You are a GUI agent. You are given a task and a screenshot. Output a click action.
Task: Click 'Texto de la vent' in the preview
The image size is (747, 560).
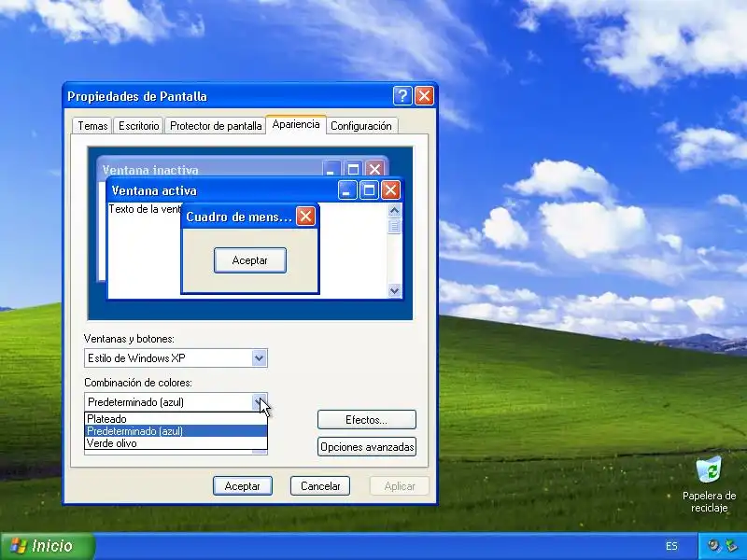(x=145, y=209)
